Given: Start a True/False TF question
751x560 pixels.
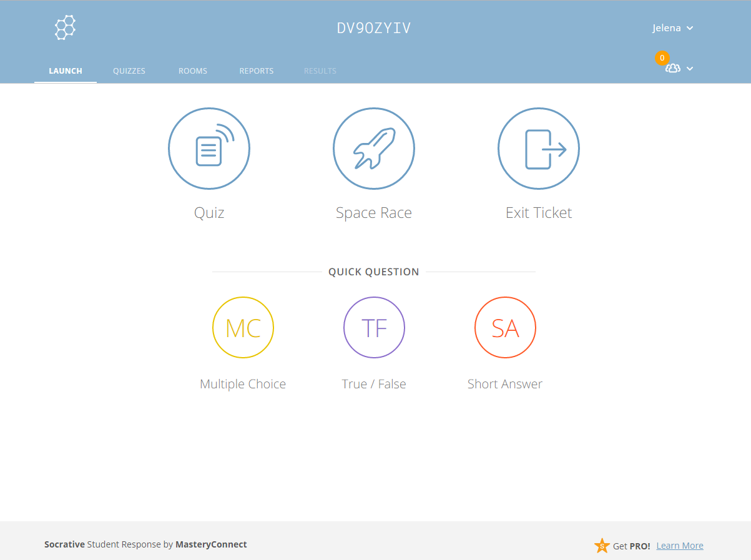Looking at the screenshot, I should coord(374,328).
